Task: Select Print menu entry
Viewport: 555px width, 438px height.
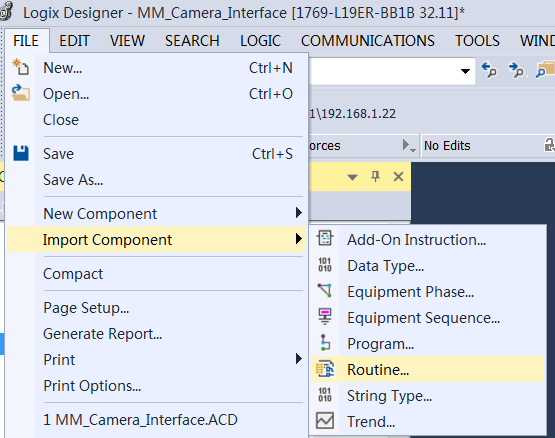Action: point(156,359)
